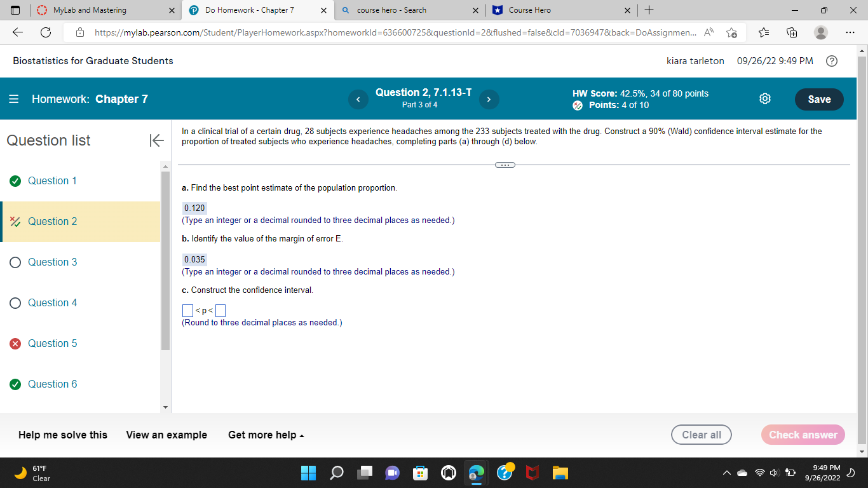Open the browser tab actions icon
This screenshot has height=488, width=868.
click(x=17, y=10)
